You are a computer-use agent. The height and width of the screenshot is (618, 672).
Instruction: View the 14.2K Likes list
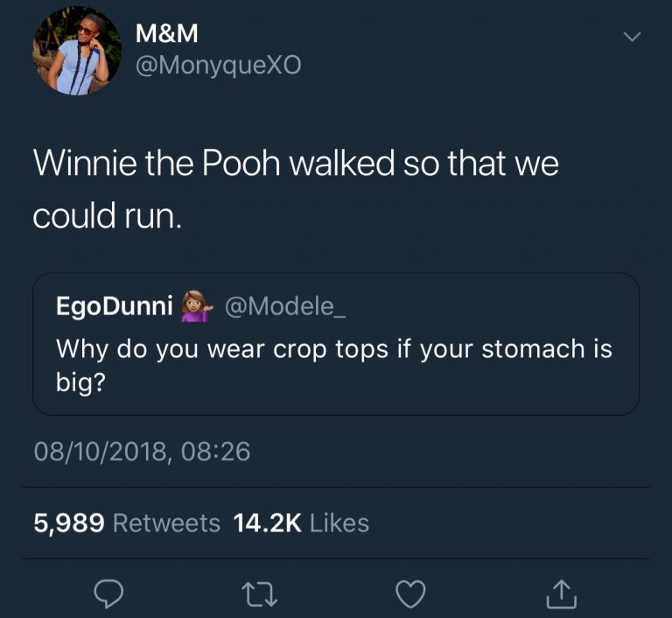tap(301, 523)
